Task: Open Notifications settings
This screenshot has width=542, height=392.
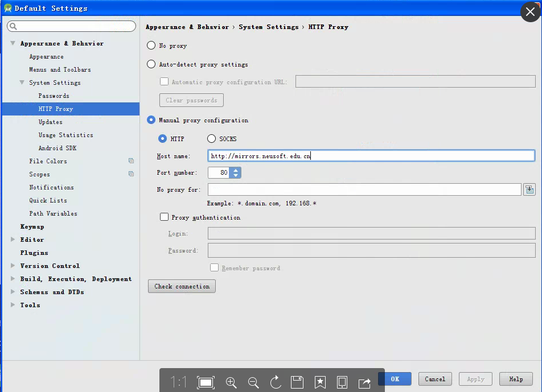Action: [x=51, y=188]
